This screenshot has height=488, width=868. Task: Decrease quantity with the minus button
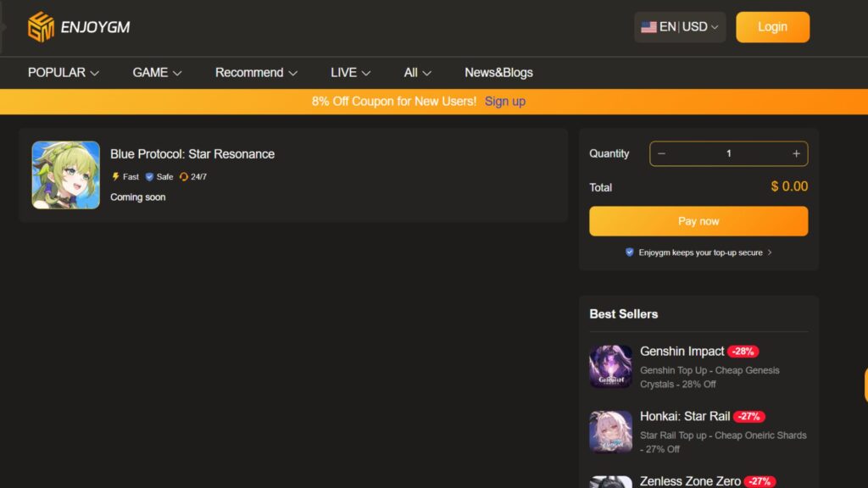coord(662,153)
